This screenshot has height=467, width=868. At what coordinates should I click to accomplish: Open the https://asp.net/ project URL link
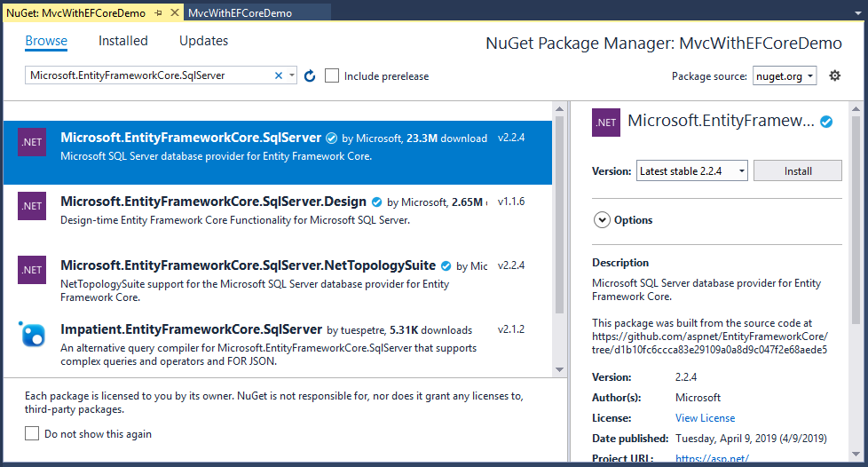click(x=712, y=458)
